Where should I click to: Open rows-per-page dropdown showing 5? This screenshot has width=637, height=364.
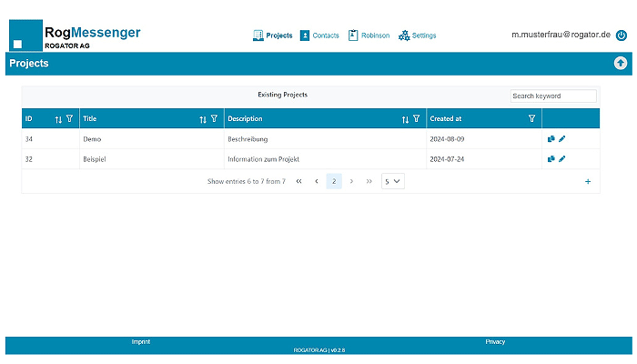[392, 181]
